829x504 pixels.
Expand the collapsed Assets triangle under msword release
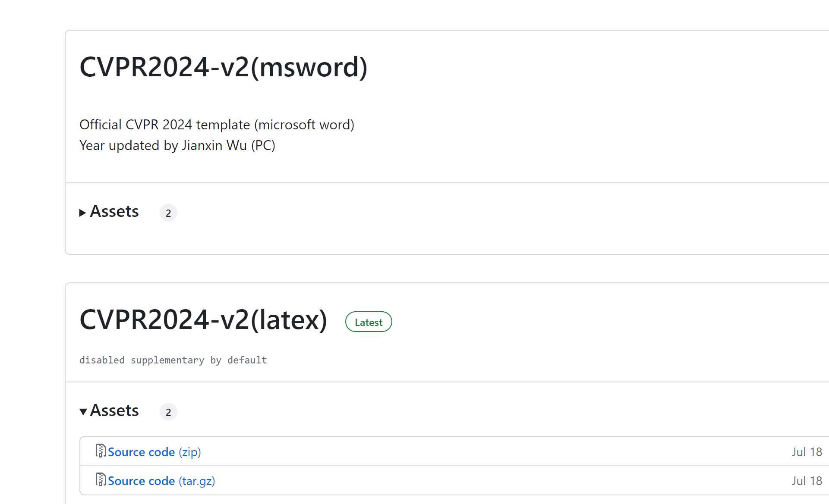[x=82, y=213]
